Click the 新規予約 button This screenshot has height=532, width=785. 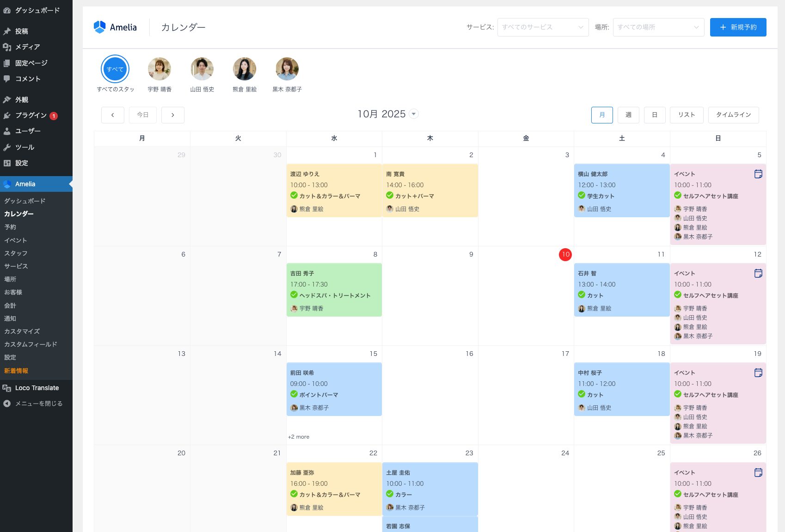point(738,27)
